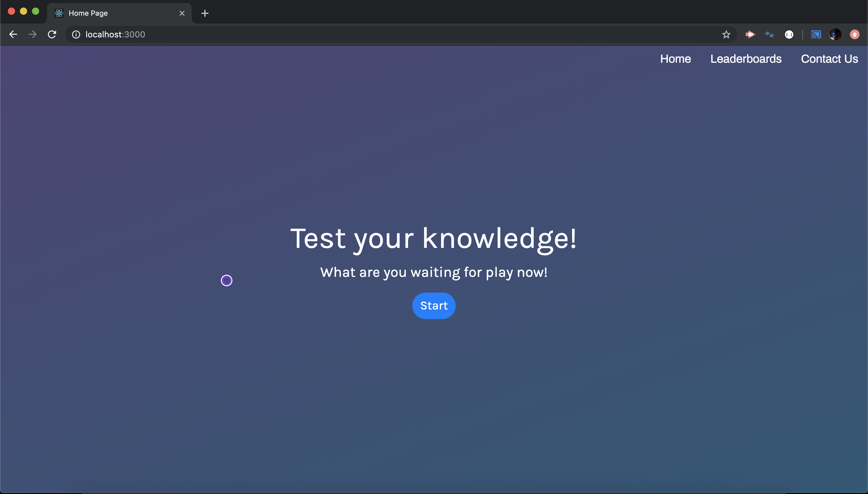Reload the localhost page
868x494 pixels.
coord(52,34)
